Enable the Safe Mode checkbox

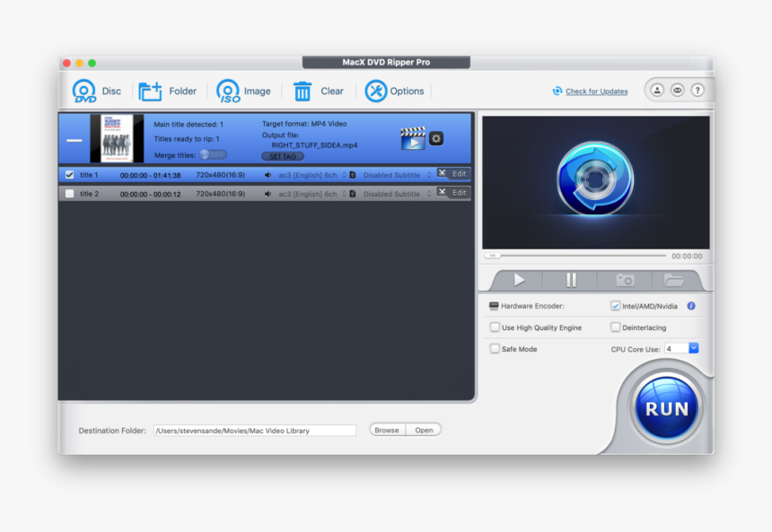[495, 349]
